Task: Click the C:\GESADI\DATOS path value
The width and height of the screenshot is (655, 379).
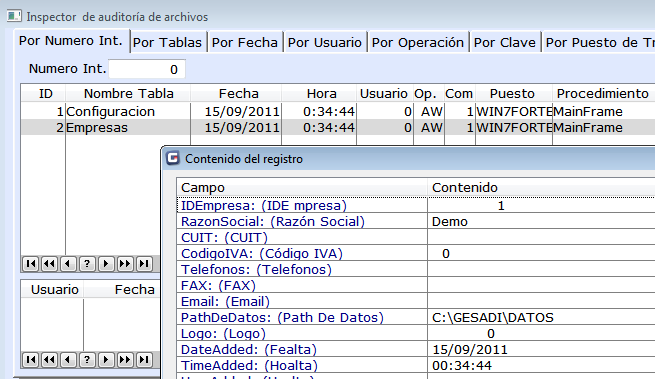Action: [x=493, y=318]
